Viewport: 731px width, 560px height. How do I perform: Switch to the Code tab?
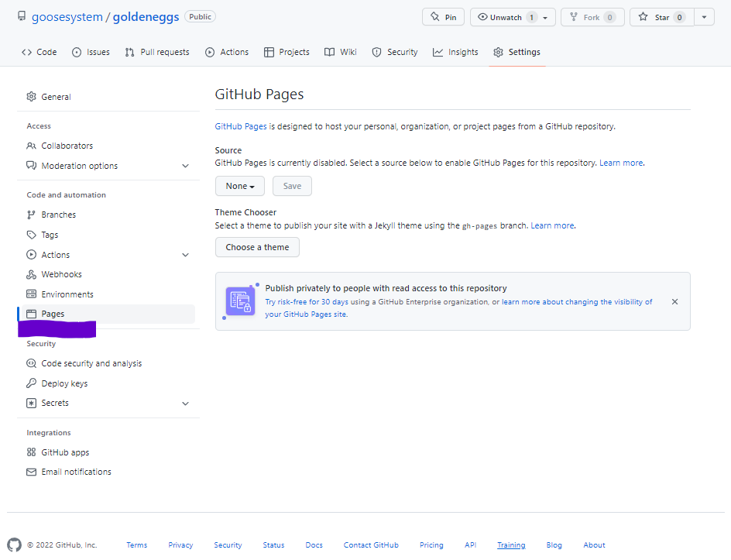click(39, 52)
